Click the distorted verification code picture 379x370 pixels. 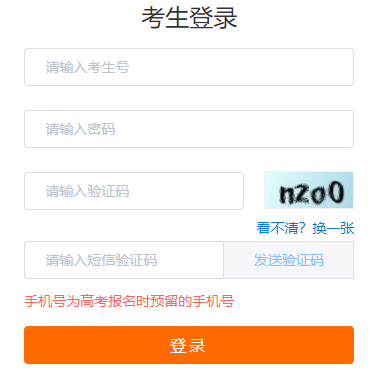309,190
